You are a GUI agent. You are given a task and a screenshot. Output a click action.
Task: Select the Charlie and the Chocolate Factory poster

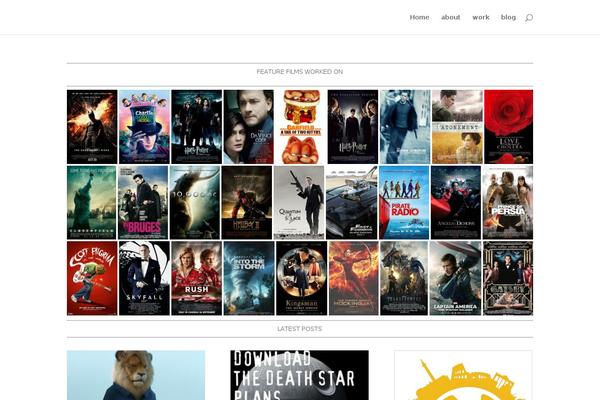coord(144,127)
